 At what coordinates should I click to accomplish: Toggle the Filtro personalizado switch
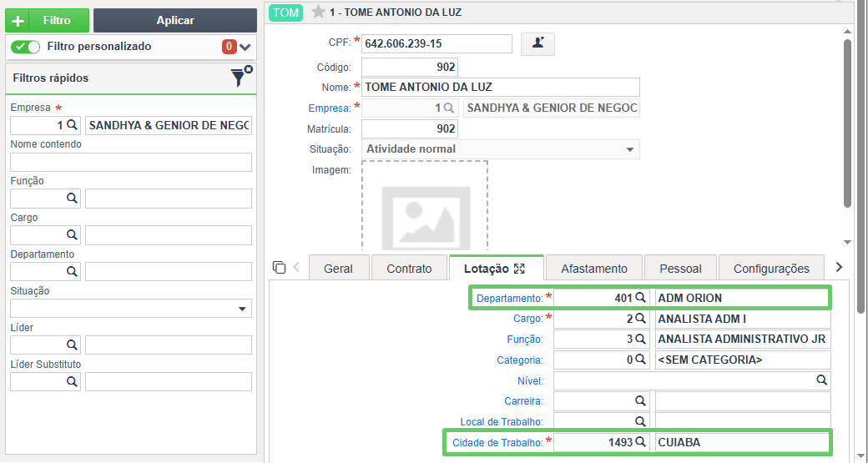[x=26, y=47]
